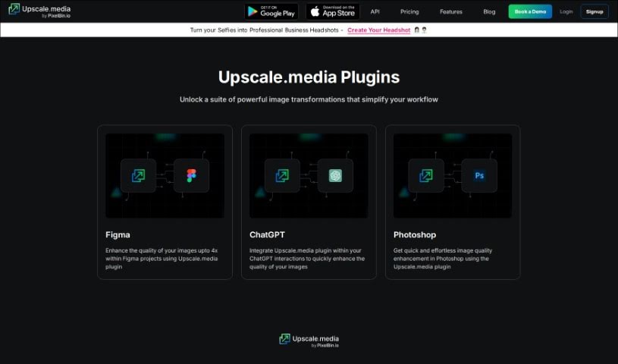
Task: Click the Upscale.media Plugins heading
Action: pyautogui.click(x=309, y=77)
